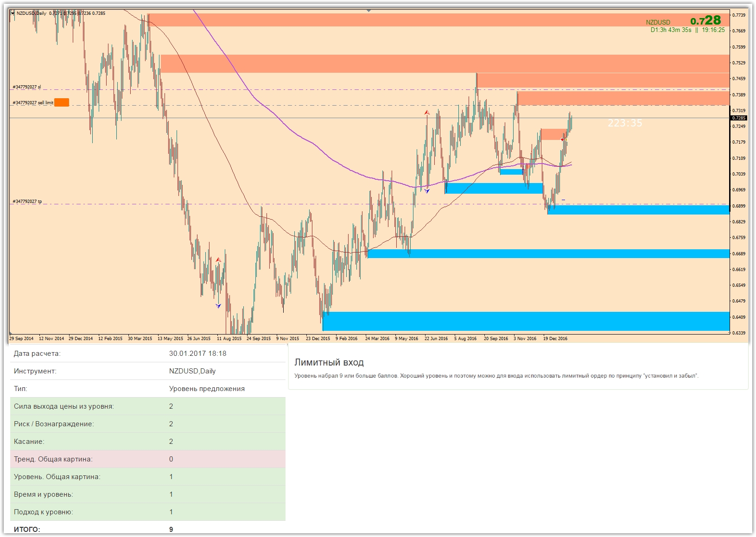Select the small blue zone near Sep 2016
The height and width of the screenshot is (537, 756).
pyautogui.click(x=511, y=172)
